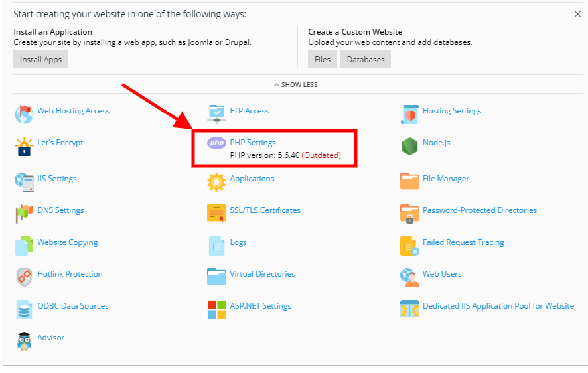Image resolution: width=588 pixels, height=373 pixels.
Task: Click the Install Apps button
Action: pos(41,60)
